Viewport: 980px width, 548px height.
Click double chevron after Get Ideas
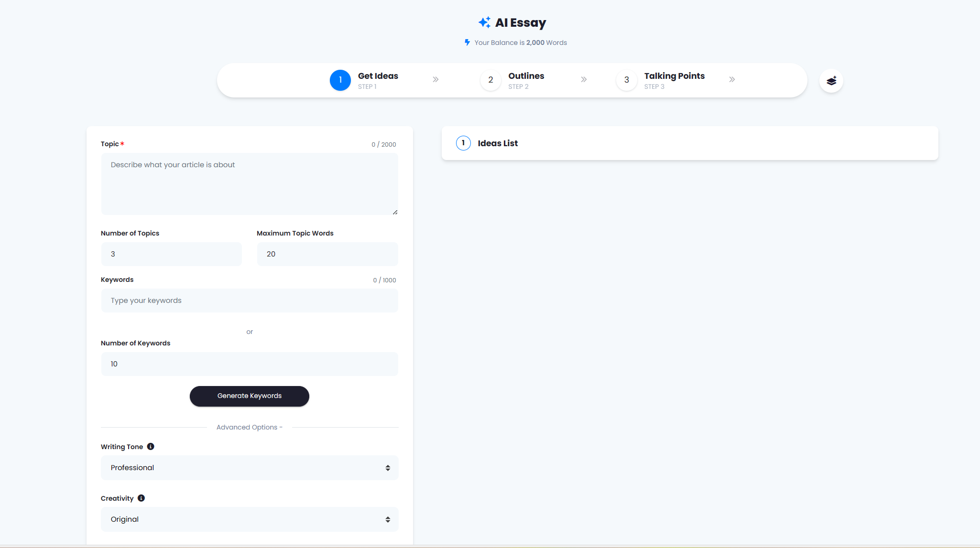[x=436, y=80]
